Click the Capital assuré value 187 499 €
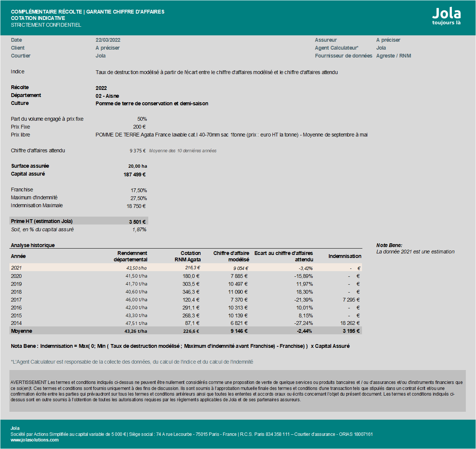Screen dimensions: 476x449 coord(135,174)
